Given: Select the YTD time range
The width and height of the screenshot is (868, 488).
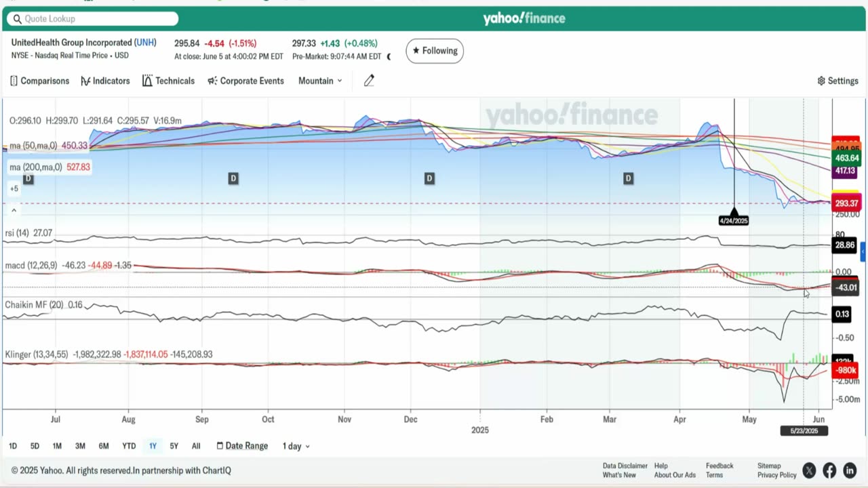Looking at the screenshot, I should tap(129, 446).
